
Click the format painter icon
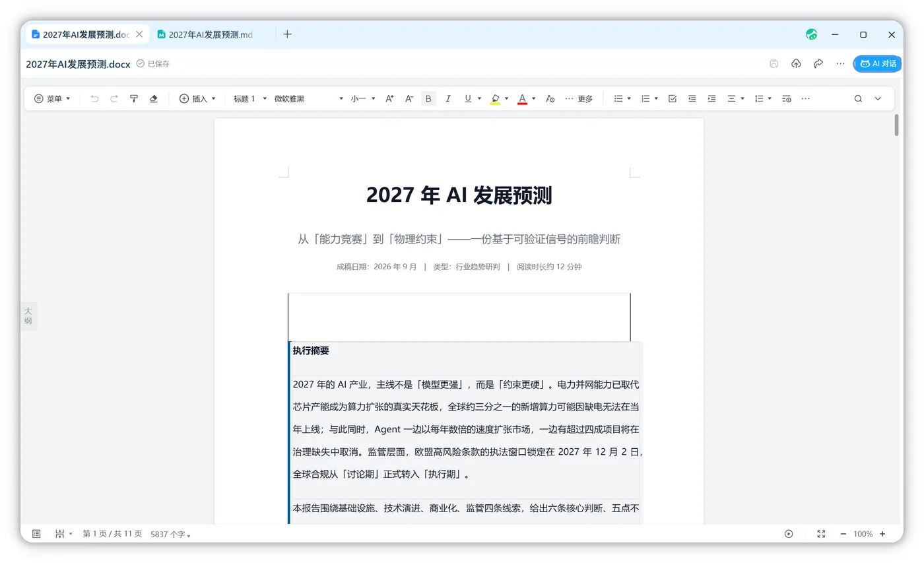coord(134,98)
